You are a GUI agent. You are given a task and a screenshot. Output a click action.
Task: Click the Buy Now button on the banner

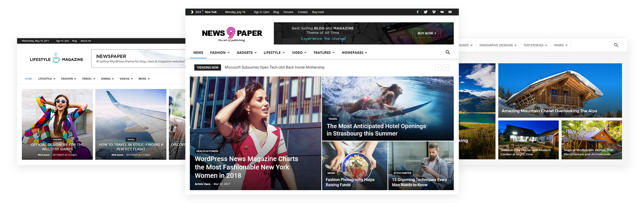pos(426,33)
